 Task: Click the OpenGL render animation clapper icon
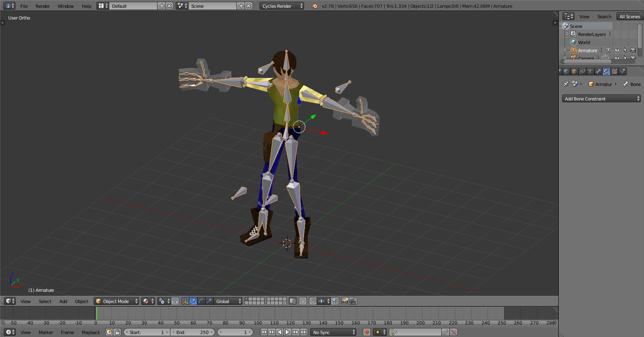(x=353, y=301)
